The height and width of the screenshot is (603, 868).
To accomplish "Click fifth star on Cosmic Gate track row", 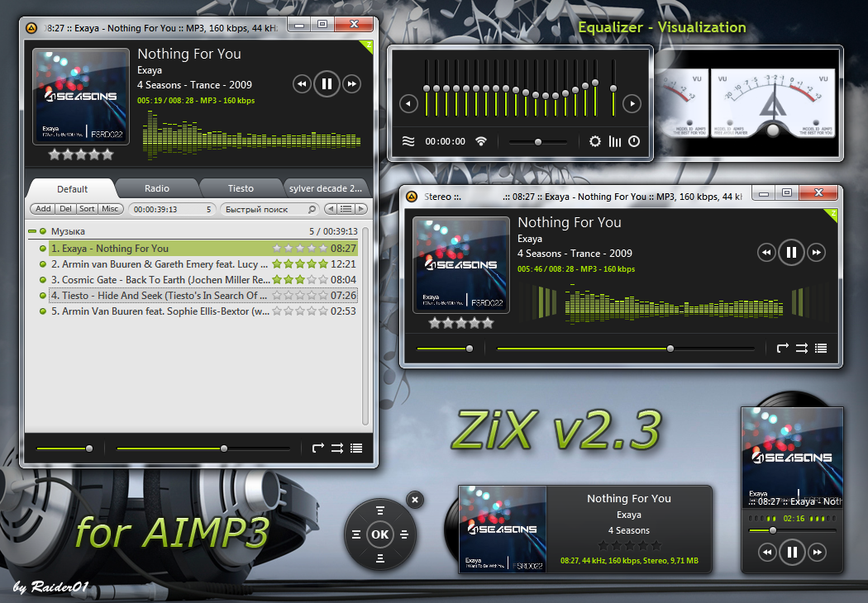I will point(323,280).
